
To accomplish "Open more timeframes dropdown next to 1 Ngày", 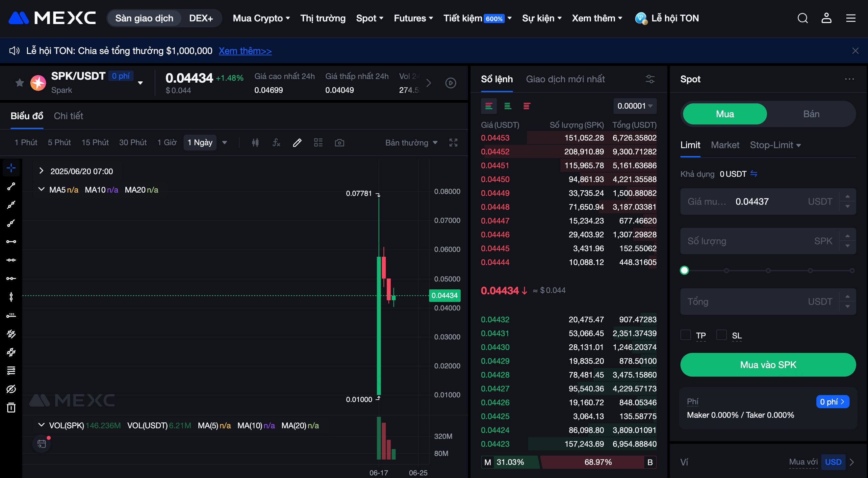I will [224, 143].
